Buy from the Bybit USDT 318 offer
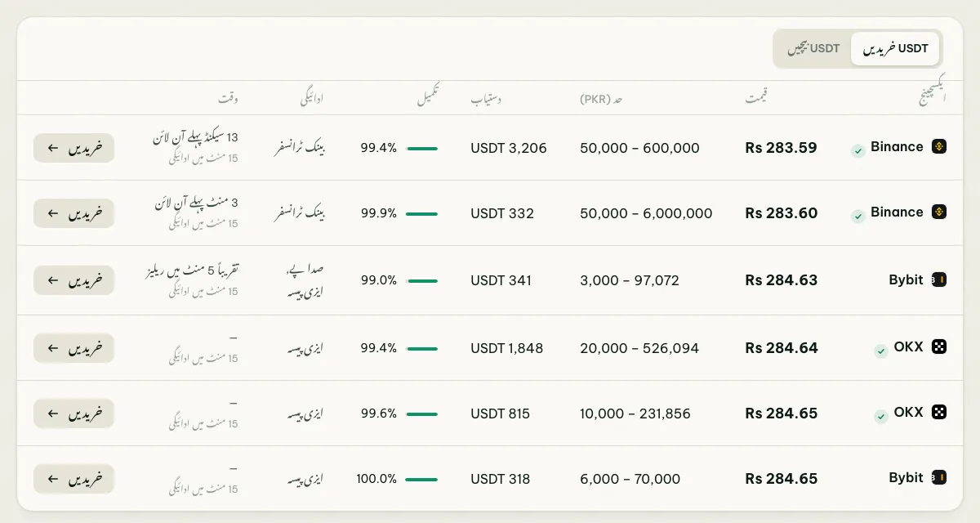Screen dimensions: 980x523 point(73,479)
